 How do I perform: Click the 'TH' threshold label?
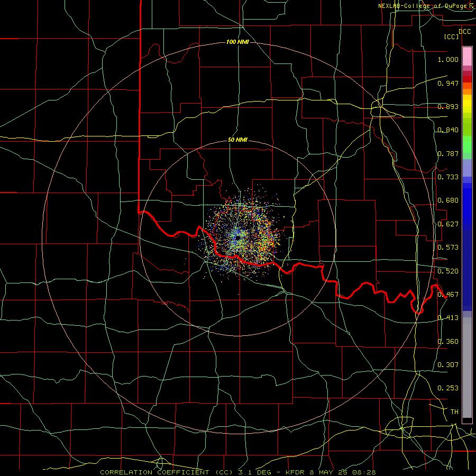tap(454, 412)
